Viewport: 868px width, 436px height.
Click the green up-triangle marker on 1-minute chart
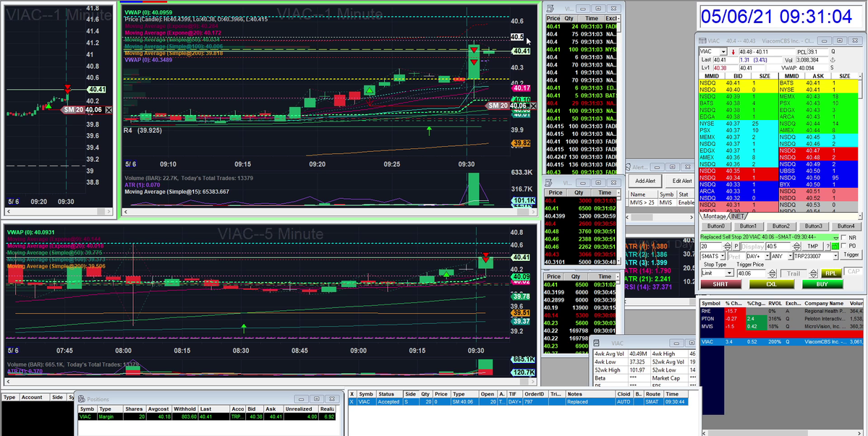pos(370,90)
